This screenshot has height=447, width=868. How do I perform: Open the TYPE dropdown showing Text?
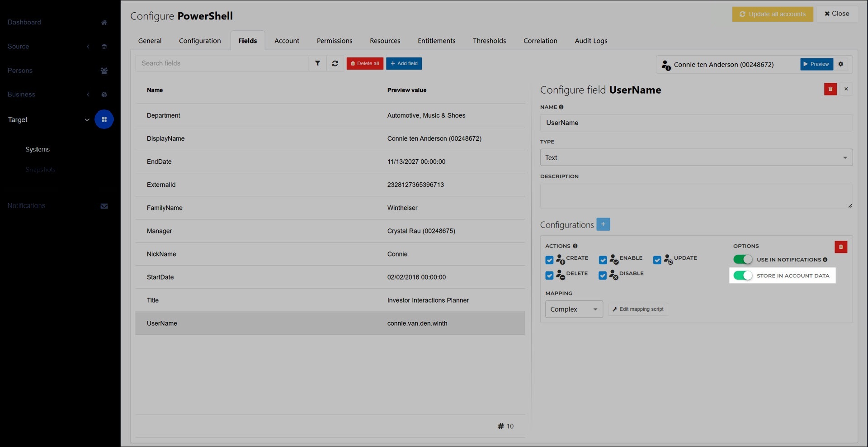tap(696, 157)
